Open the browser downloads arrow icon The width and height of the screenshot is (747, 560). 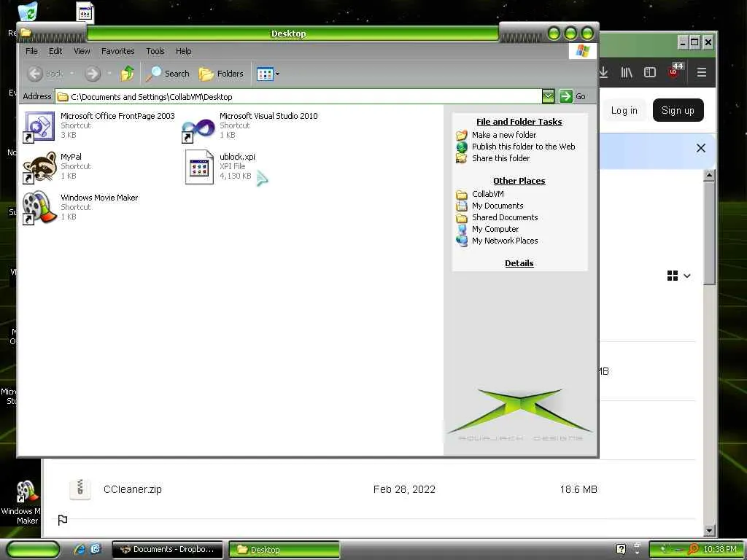pyautogui.click(x=603, y=72)
